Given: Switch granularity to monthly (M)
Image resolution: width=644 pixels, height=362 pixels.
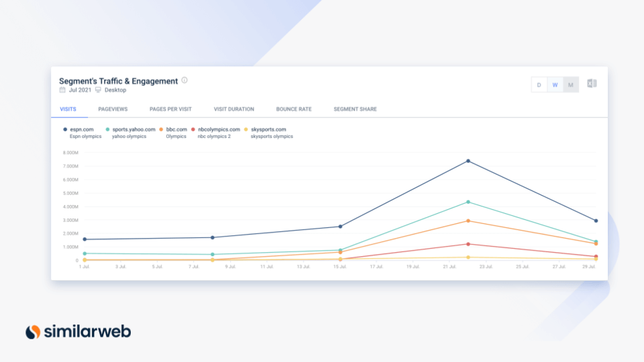Looking at the screenshot, I should (570, 84).
